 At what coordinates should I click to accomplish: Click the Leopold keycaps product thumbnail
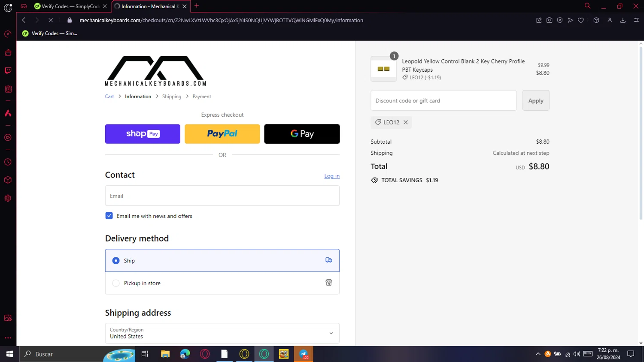[x=383, y=69]
